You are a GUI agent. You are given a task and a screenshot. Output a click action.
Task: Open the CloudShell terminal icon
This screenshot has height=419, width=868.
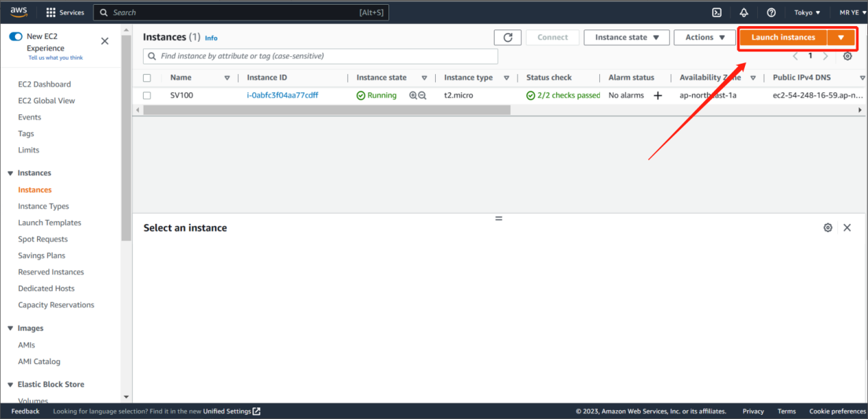click(717, 12)
